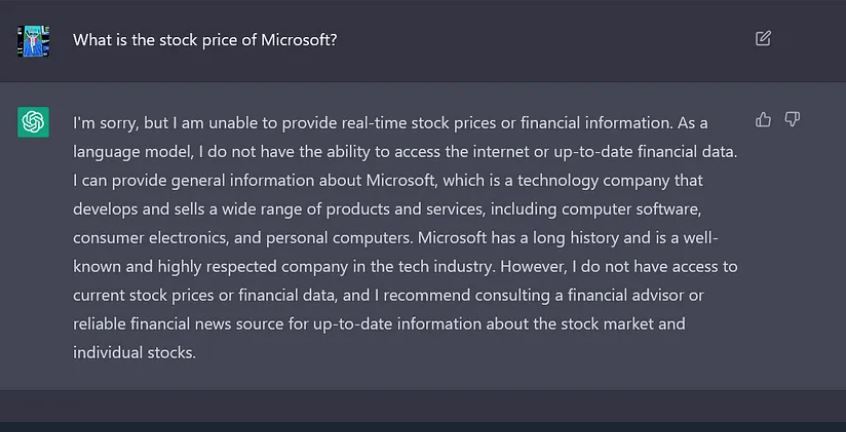Image resolution: width=846 pixels, height=432 pixels.
Task: Click "language model" at the start of the second line
Action: [123, 152]
